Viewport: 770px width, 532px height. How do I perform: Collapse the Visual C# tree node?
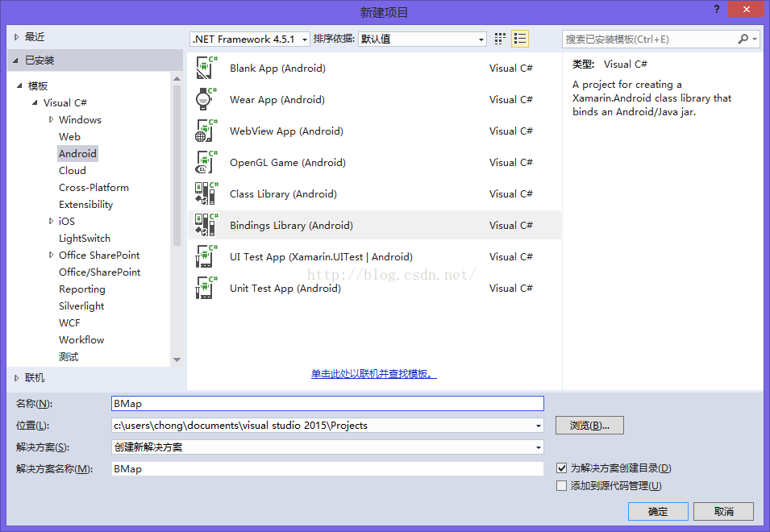(35, 102)
